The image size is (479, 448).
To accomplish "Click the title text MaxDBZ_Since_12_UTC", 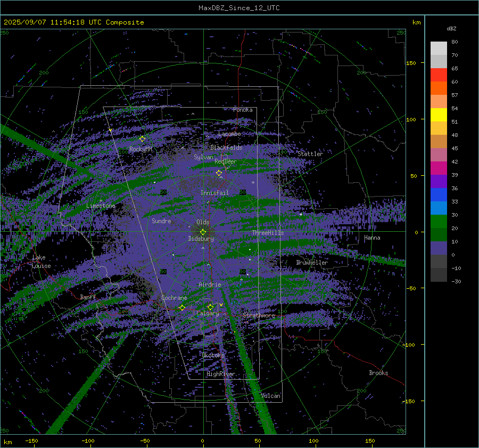I will pyautogui.click(x=239, y=8).
